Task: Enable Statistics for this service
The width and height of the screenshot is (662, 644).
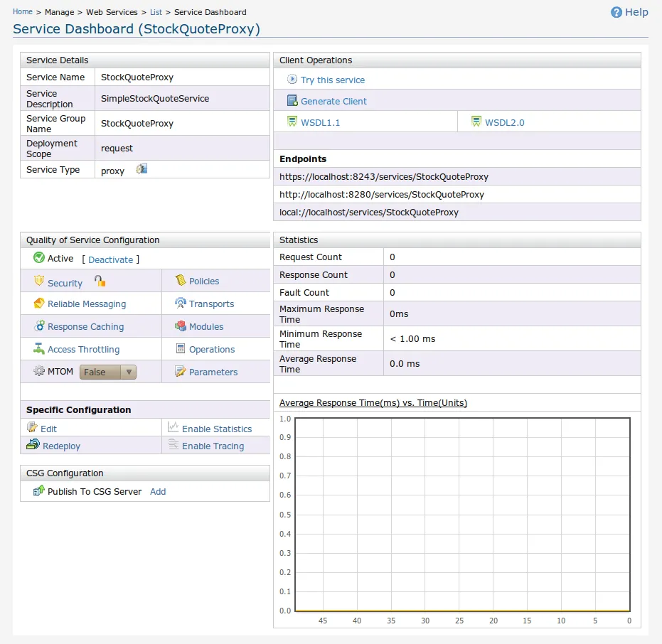Action: (x=216, y=429)
